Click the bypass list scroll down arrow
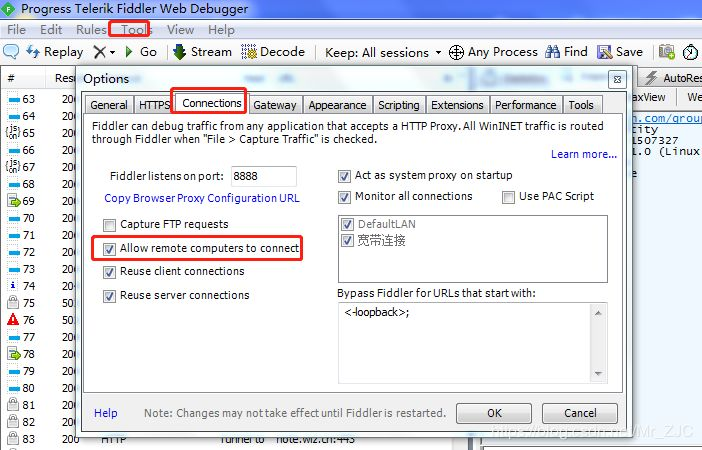702x450 pixels. pyautogui.click(x=598, y=373)
